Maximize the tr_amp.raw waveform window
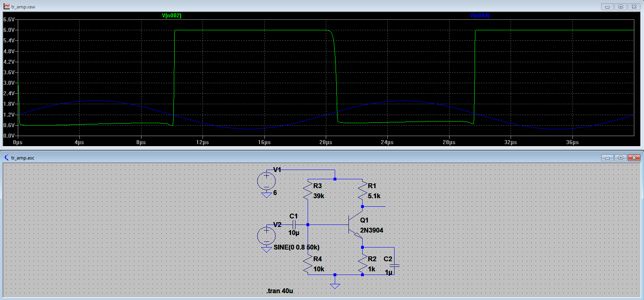The width and height of the screenshot is (644, 300). [621, 6]
